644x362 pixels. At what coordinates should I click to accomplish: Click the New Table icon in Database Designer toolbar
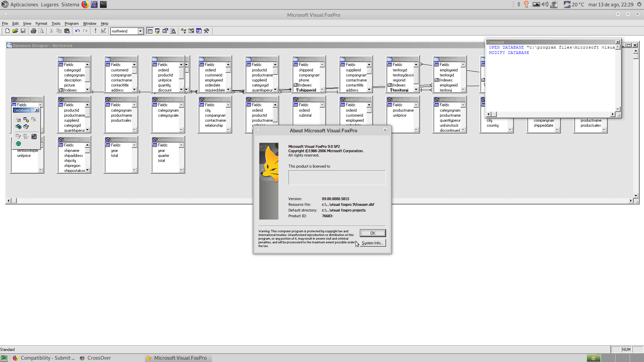click(18, 120)
